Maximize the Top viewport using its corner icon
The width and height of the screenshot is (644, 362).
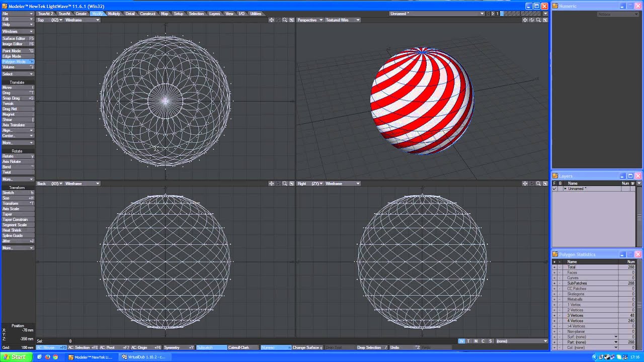(x=291, y=20)
